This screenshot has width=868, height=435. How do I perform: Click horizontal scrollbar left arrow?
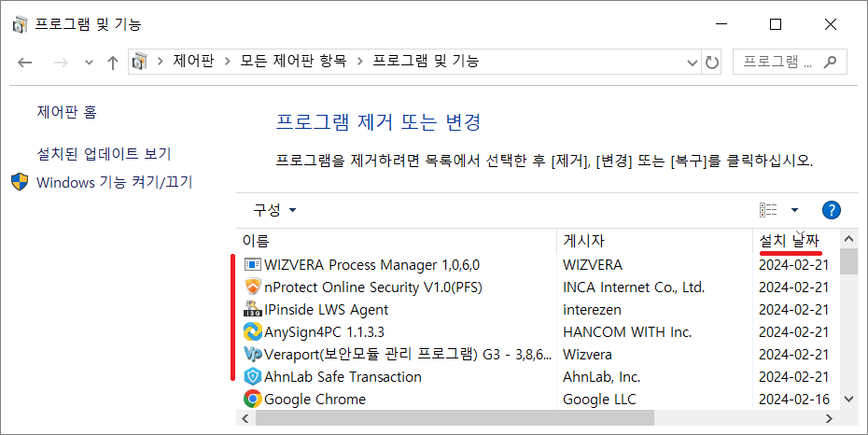(245, 418)
